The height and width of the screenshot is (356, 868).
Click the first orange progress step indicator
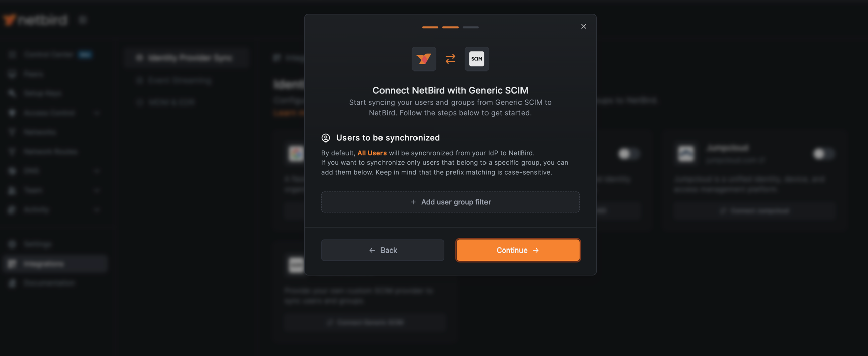(430, 27)
